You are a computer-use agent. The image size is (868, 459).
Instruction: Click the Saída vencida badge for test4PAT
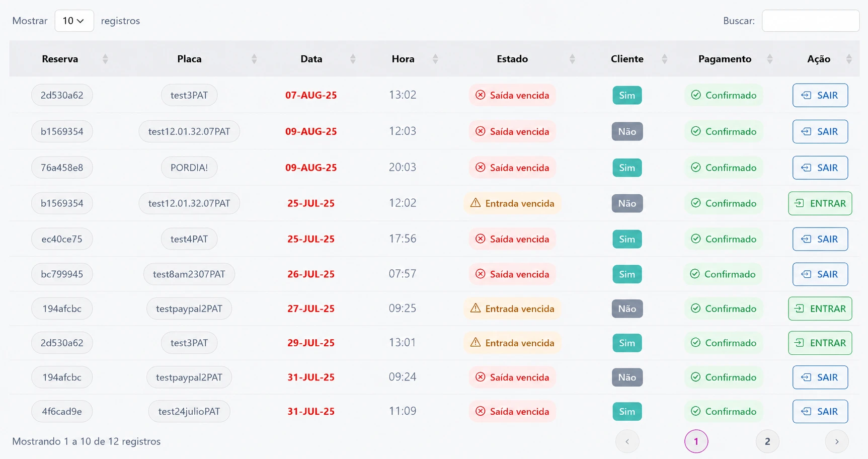coord(512,239)
